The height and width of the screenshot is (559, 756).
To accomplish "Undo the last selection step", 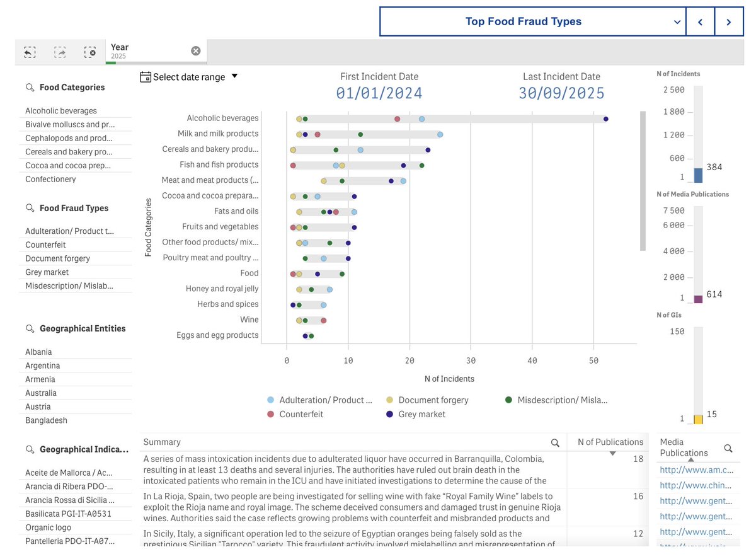I will click(30, 52).
